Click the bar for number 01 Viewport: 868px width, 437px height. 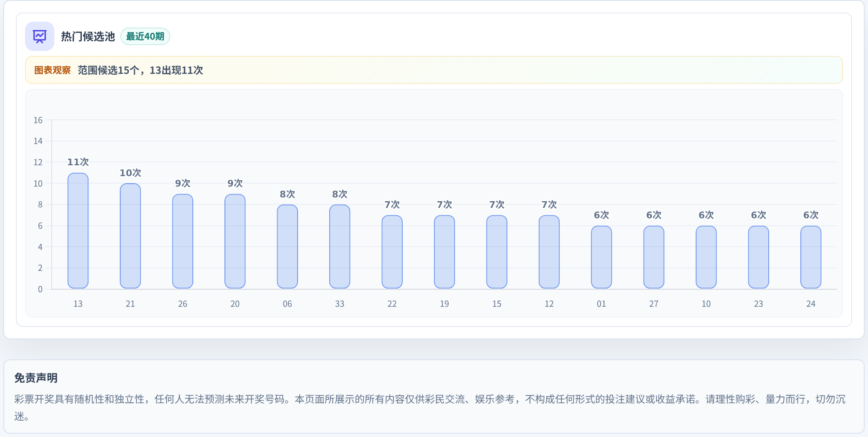click(601, 257)
